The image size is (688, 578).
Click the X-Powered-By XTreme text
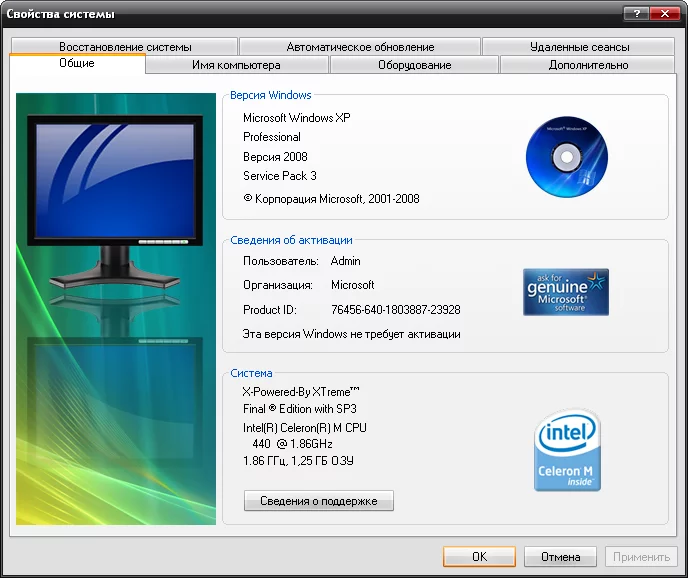301,391
